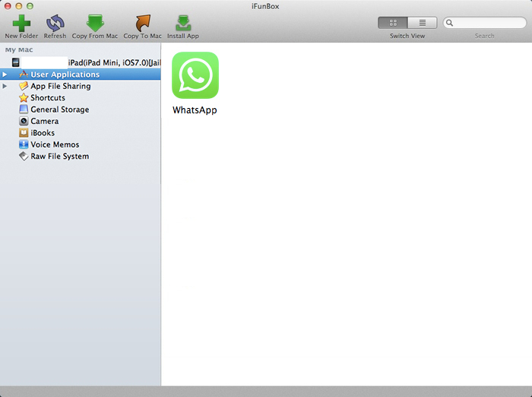Click the User Applications icon
The image size is (532, 397).
tap(24, 75)
